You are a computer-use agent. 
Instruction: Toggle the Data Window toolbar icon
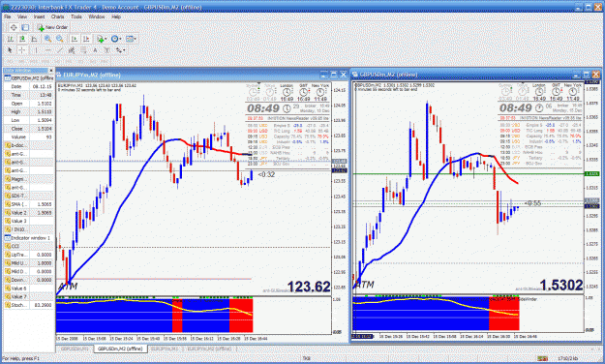pyautogui.click(x=25, y=27)
